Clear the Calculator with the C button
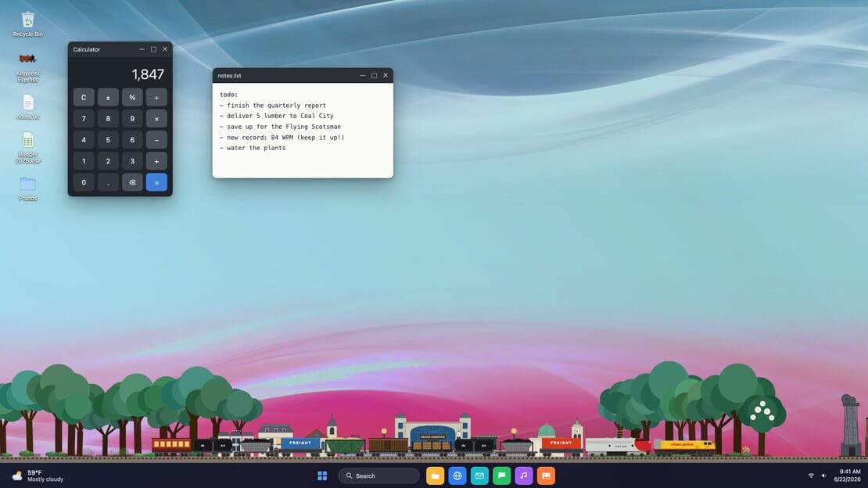 point(84,98)
